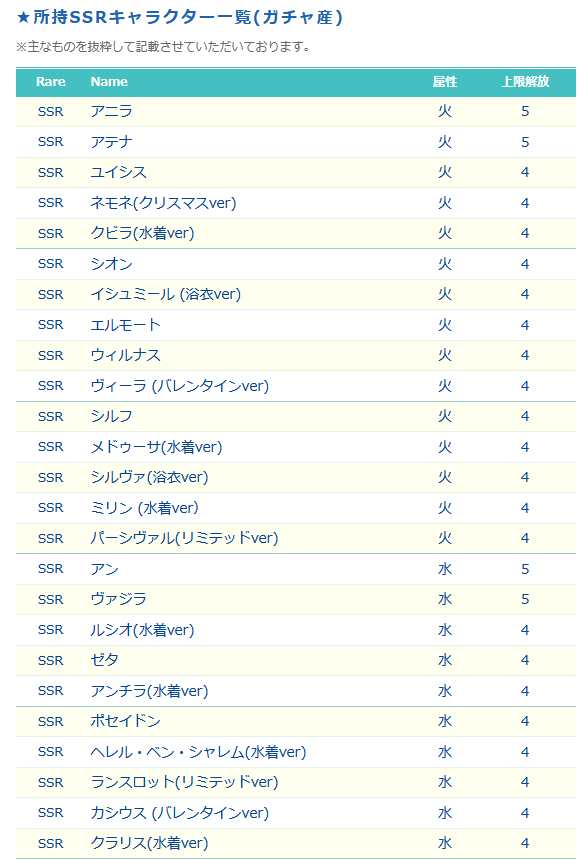Click the Name column header
The height and width of the screenshot is (860, 583).
[109, 82]
